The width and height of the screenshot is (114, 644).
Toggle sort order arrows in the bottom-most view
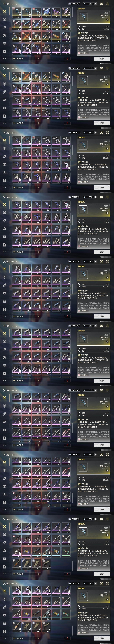[39, 638]
